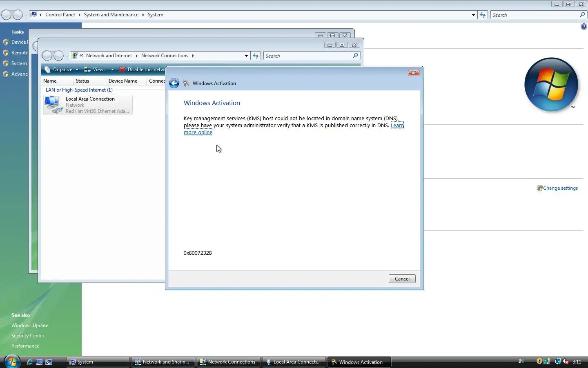Viewport: 588px width, 368px height.
Task: Select the Local Area Connection adapter
Action: [88, 105]
